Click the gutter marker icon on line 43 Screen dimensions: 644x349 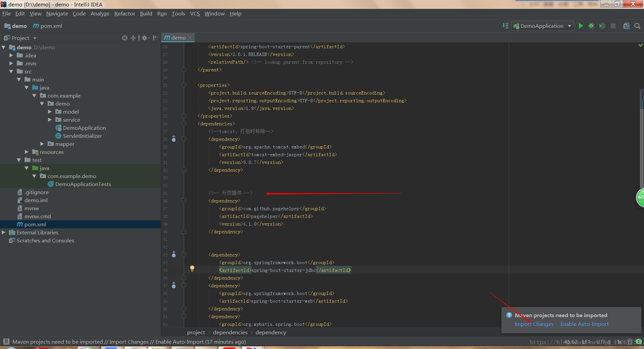174,254
